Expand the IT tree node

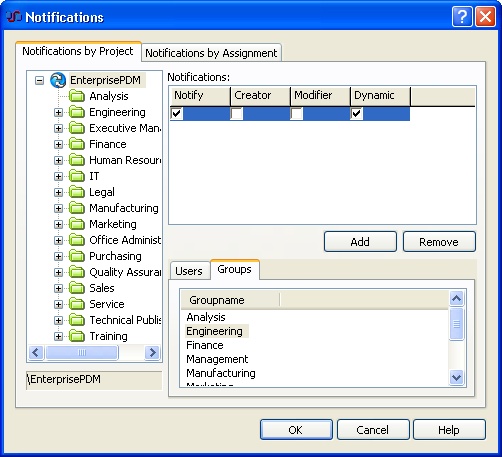(x=58, y=176)
